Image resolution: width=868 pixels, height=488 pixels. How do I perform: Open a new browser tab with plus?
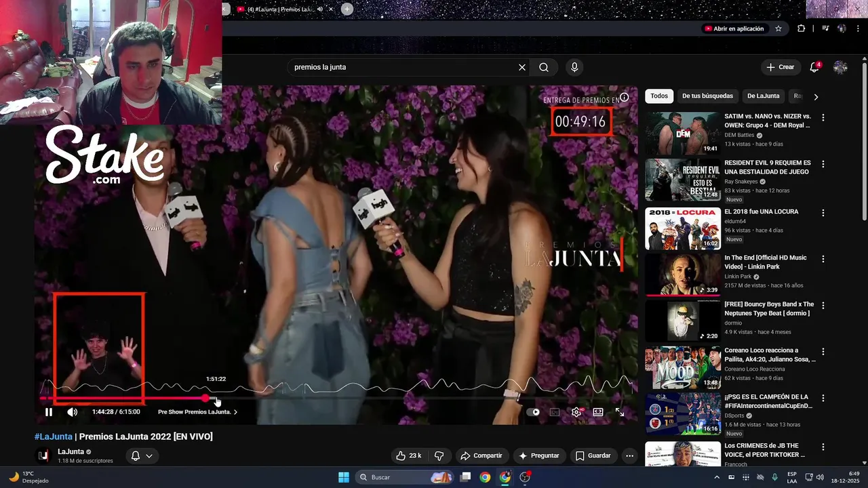tap(347, 9)
